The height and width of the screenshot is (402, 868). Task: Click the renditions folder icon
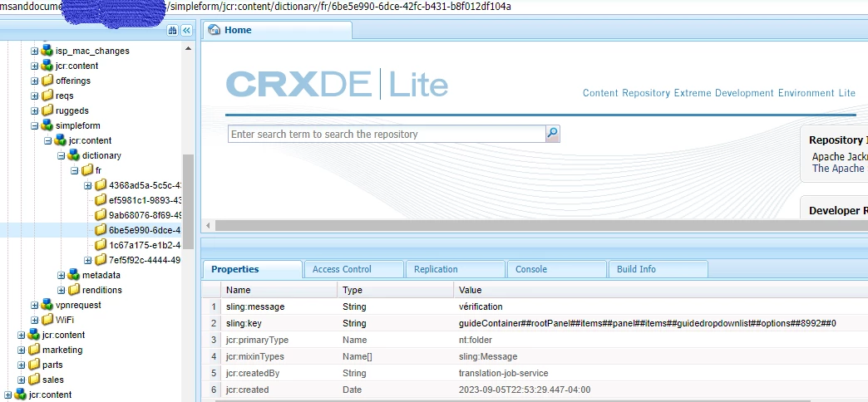74,290
